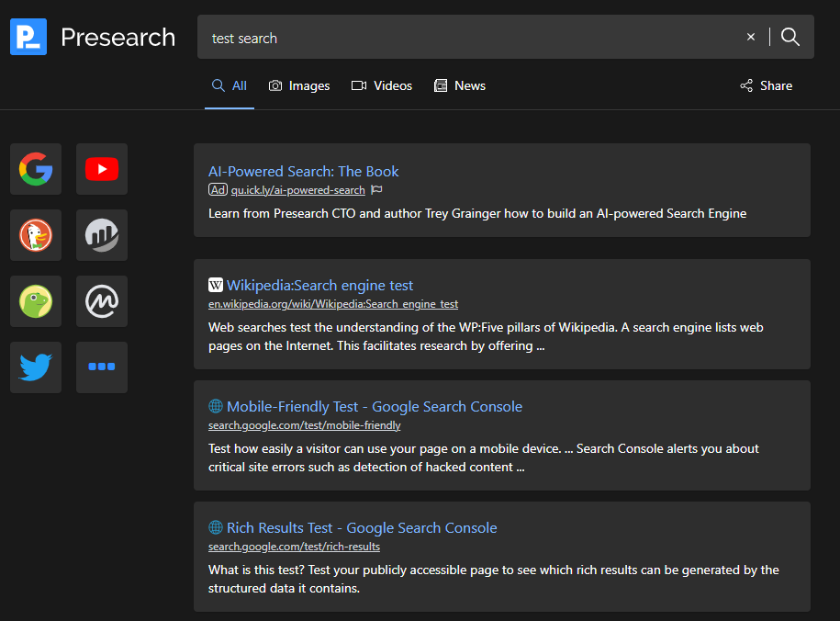Click the green gecko CoinGecko icon
This screenshot has width=840, height=621.
tap(36, 301)
